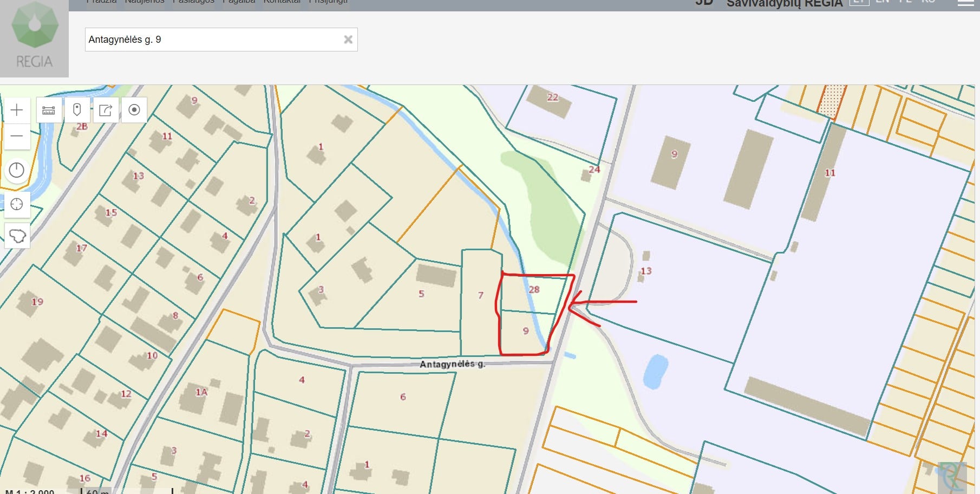
Task: Click the REGIA logo
Action: (x=34, y=38)
